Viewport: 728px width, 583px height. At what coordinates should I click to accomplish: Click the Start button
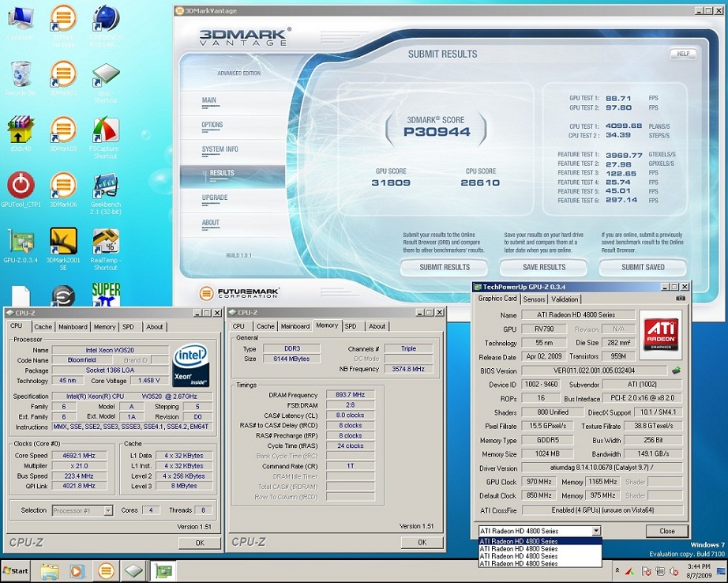(16, 570)
